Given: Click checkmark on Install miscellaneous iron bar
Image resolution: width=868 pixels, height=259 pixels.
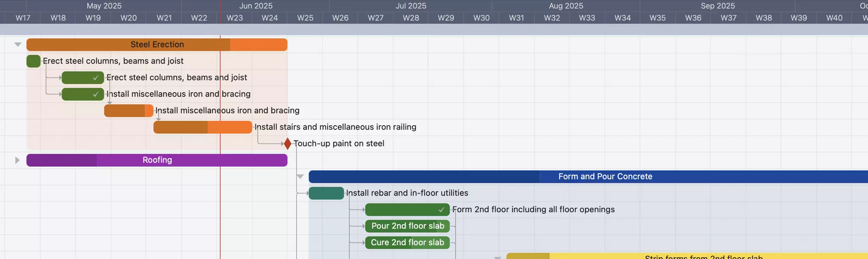Looking at the screenshot, I should click(96, 94).
